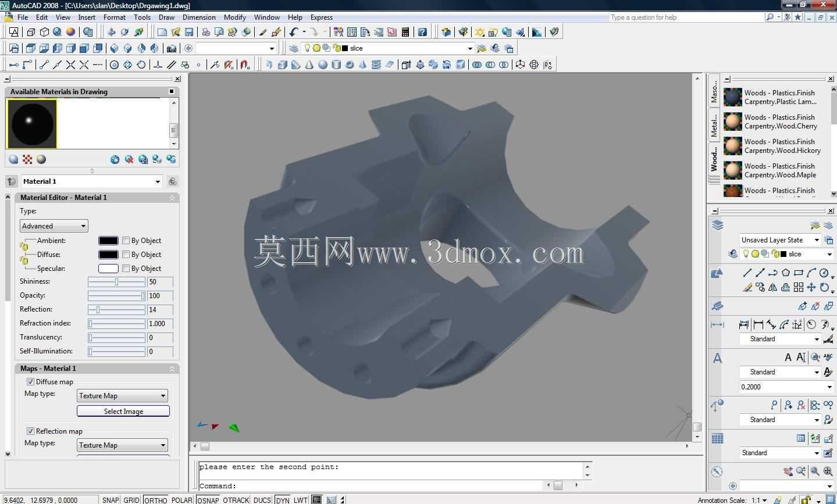Switch to the Metal tool palette tab

click(x=714, y=126)
